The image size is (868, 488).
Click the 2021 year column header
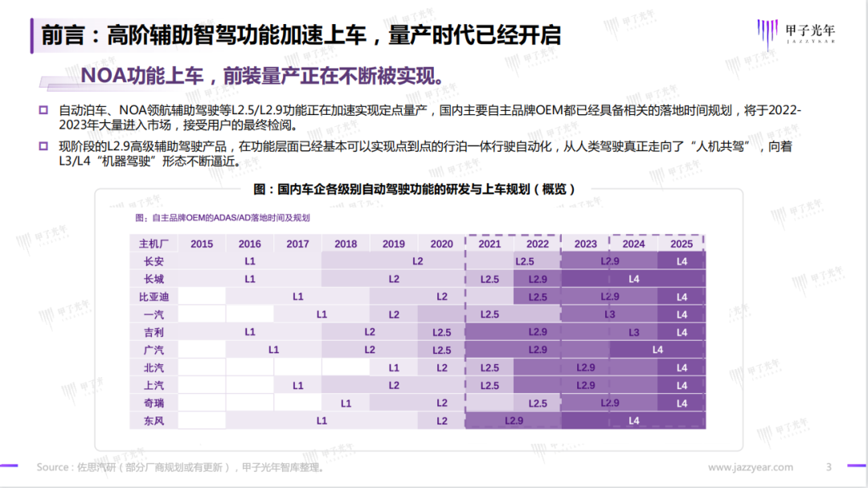[489, 244]
